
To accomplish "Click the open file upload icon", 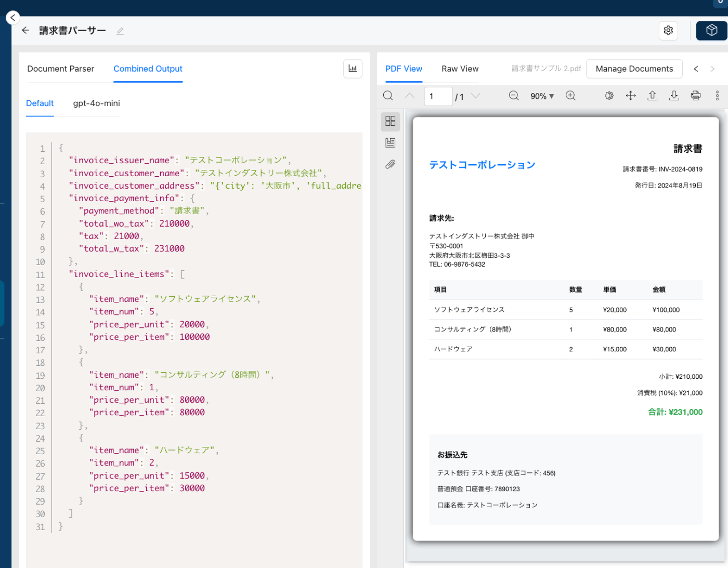I will point(653,96).
